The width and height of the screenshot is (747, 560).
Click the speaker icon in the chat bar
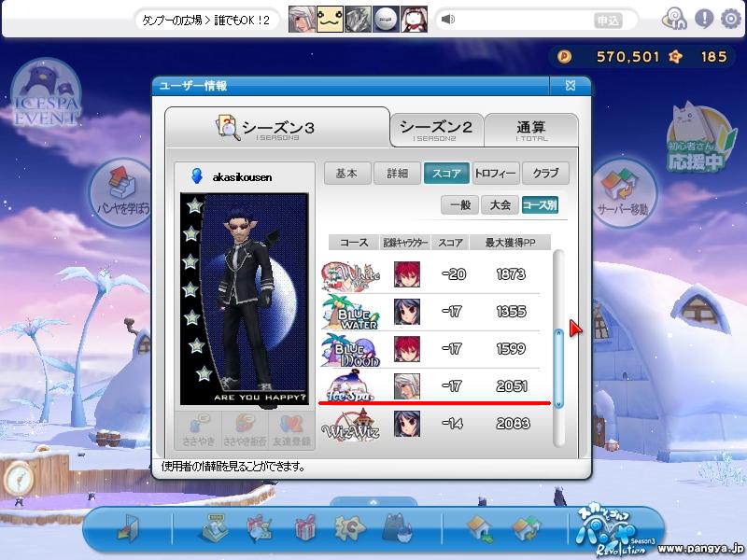[x=448, y=20]
